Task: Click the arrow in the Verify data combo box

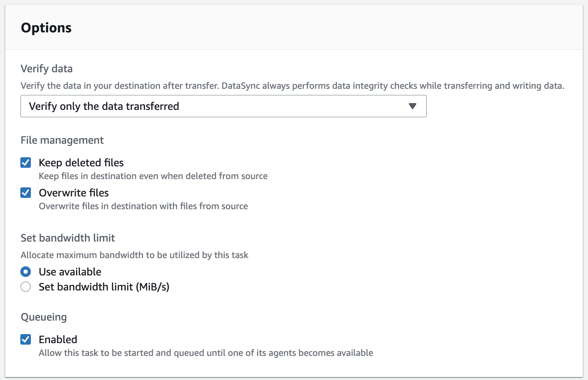Action: pos(413,106)
